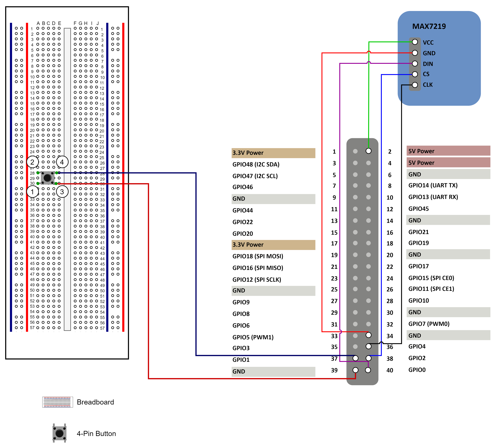Click the 3.3V Power label for pin 1
495x448 pixels.
click(x=248, y=153)
